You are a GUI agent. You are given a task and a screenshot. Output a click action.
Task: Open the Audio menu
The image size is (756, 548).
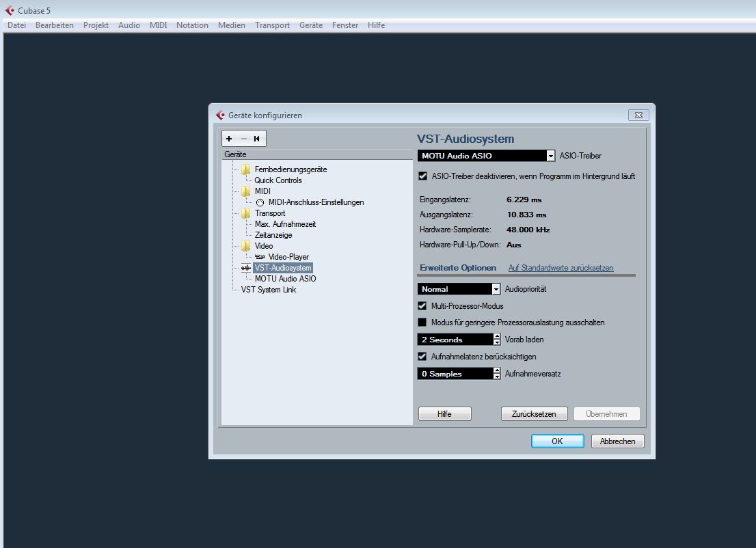coord(129,25)
